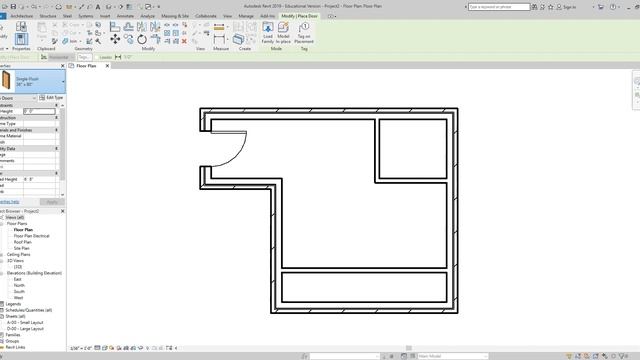Screen dimensions: 640x360
Task: Open the '{3D}' view in Project Browser
Action: click(18, 267)
